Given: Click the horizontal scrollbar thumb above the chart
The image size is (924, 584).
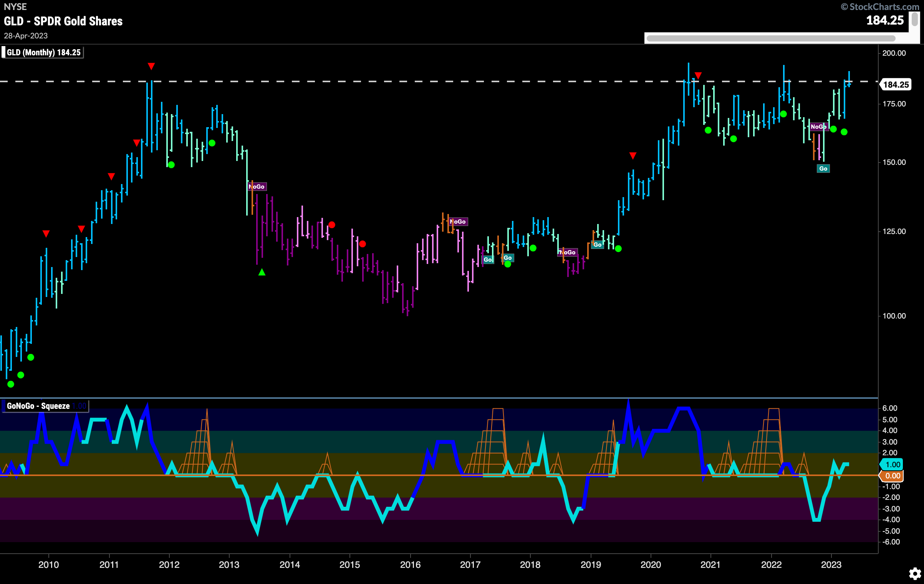Looking at the screenshot, I should point(771,38).
